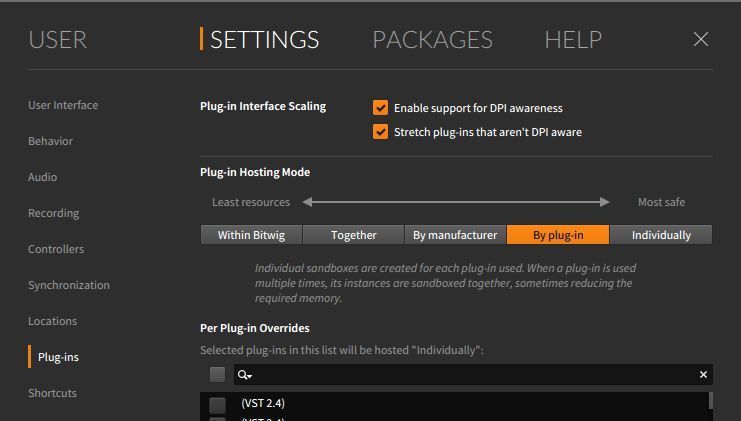
Task: Open Controllers settings section
Action: click(56, 249)
